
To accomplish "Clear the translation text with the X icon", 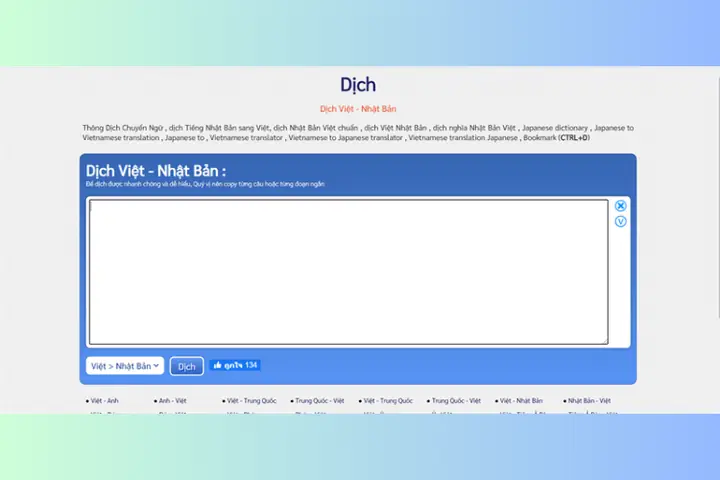I will click(x=620, y=206).
